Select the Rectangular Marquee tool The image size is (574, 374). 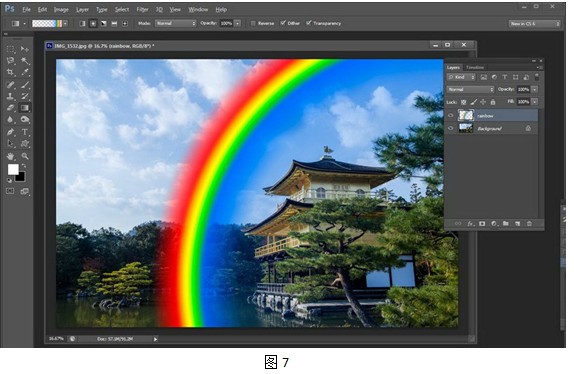(x=10, y=49)
